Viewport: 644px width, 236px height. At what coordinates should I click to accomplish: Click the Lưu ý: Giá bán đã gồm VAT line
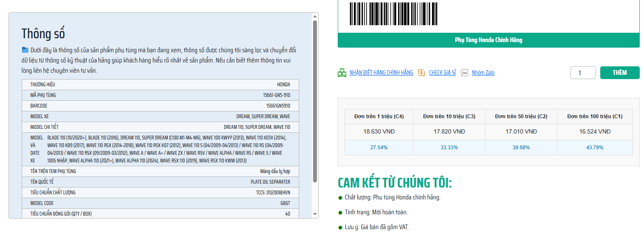coord(376,227)
